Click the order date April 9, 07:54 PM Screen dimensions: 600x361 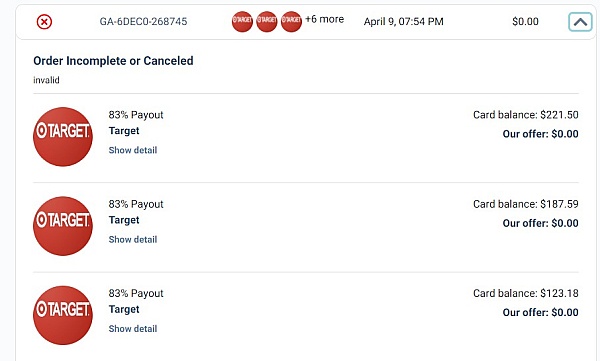point(404,21)
